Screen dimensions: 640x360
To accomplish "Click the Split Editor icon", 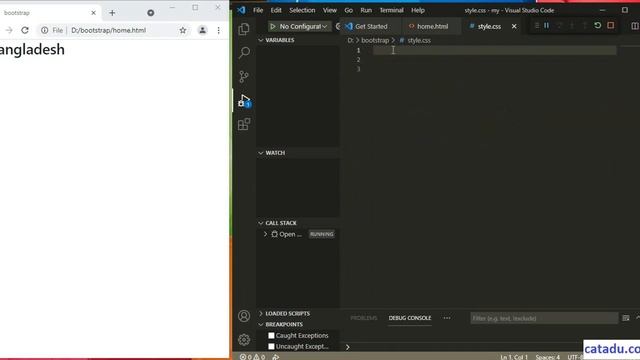I will coord(635,26).
